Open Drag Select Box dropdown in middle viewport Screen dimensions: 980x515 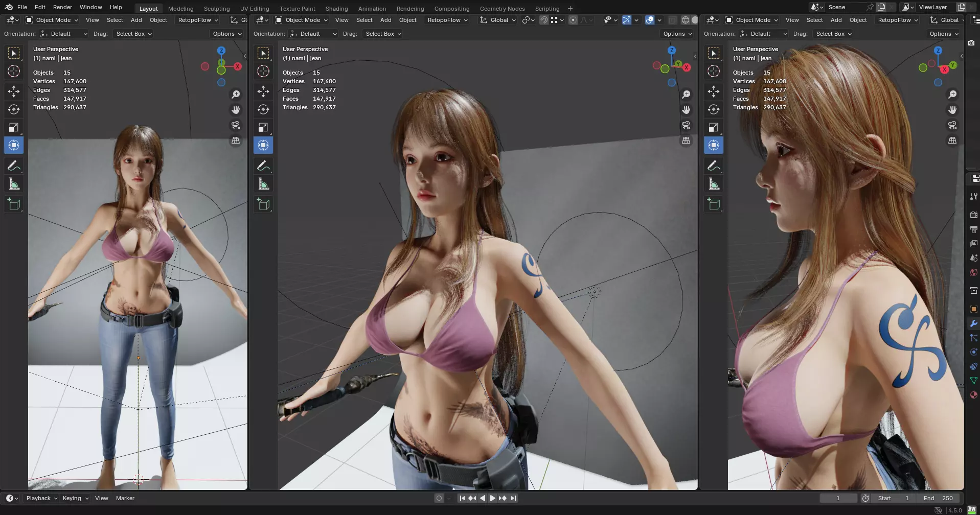tap(383, 34)
